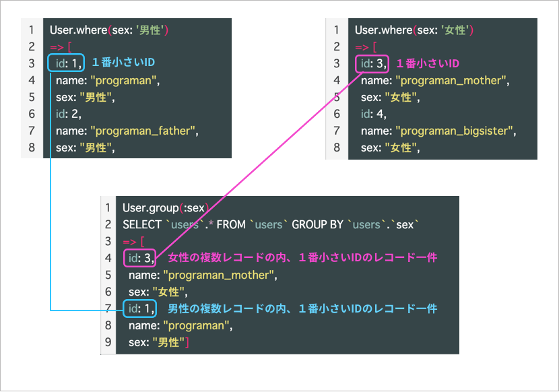Click the => [ line in the User.group block
This screenshot has height=392, width=559.
pyautogui.click(x=133, y=242)
